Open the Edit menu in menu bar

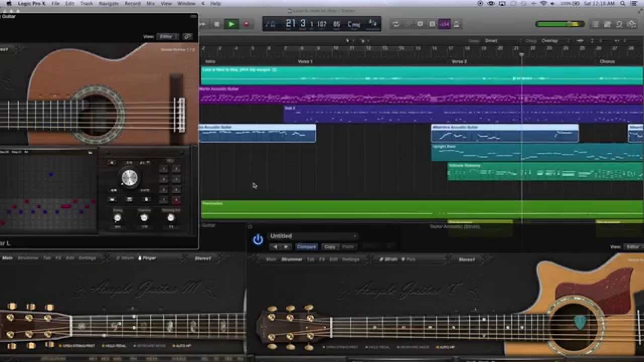point(70,4)
